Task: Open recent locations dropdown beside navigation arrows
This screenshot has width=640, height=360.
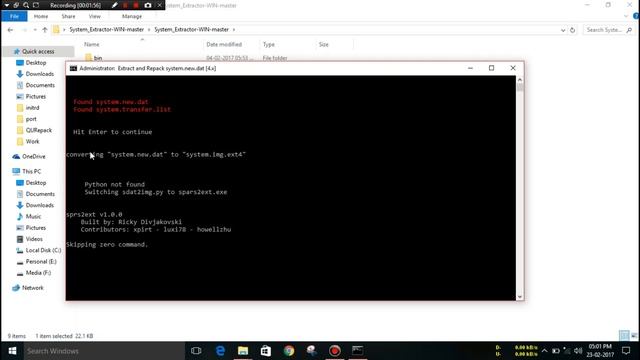Action: (35, 30)
